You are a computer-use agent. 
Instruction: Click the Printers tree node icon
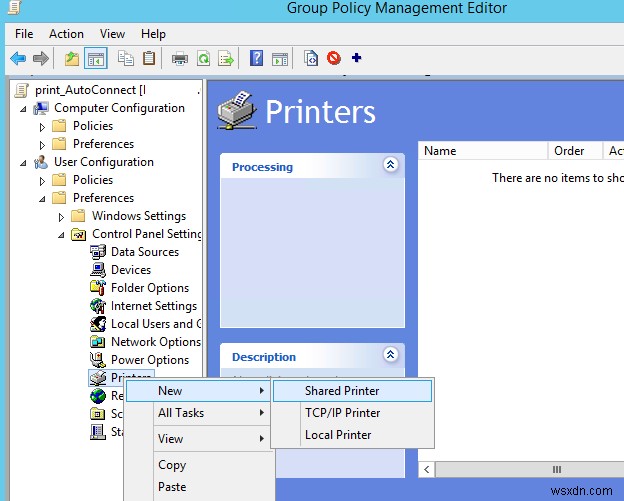tap(98, 378)
